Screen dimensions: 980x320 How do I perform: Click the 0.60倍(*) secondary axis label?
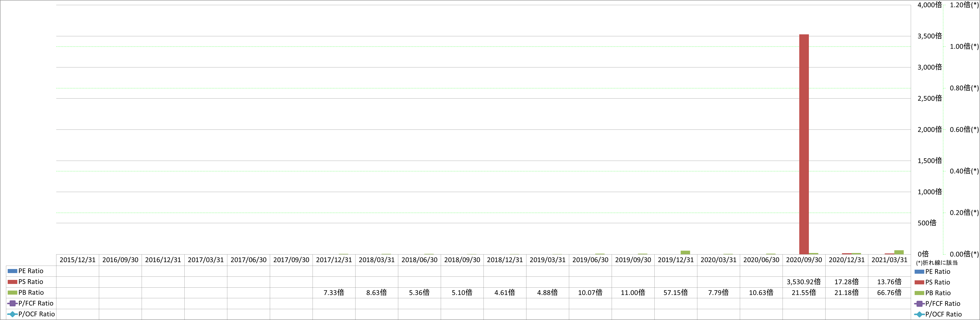click(964, 129)
